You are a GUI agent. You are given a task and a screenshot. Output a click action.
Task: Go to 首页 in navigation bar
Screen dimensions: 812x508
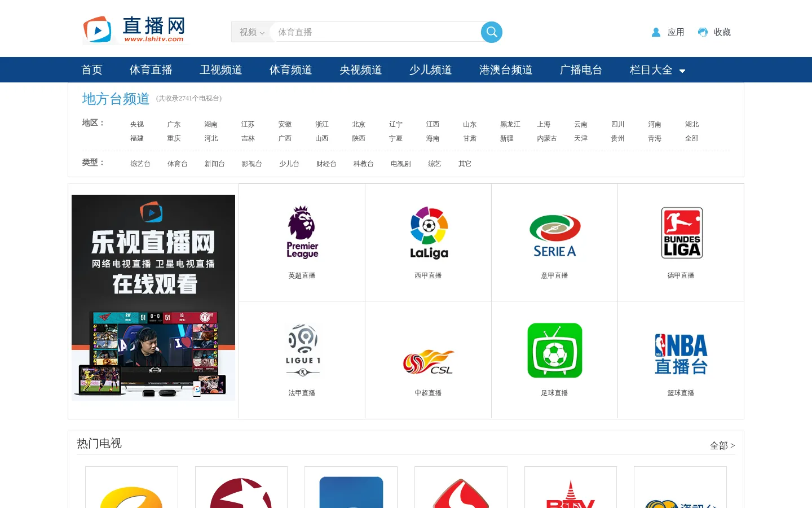click(x=92, y=70)
